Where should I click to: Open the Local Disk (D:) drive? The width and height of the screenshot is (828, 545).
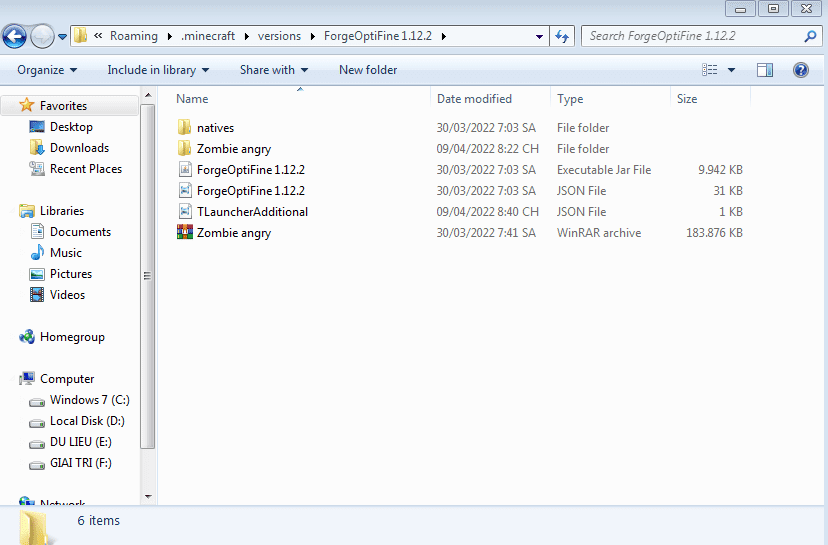tap(87, 421)
